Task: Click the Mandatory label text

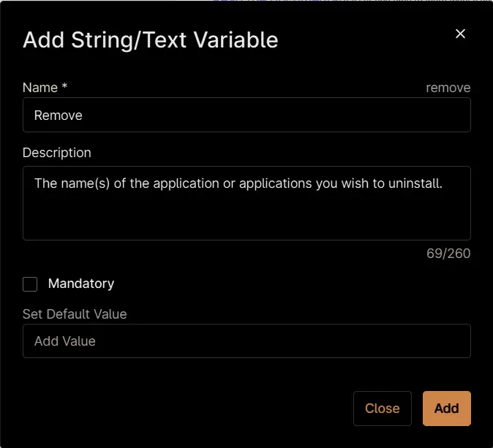Action: 81,284
